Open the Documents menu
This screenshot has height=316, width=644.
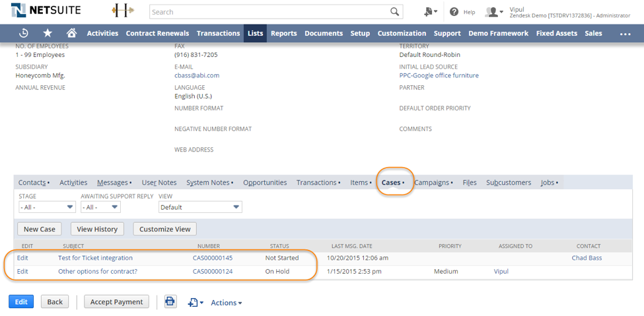tap(324, 33)
